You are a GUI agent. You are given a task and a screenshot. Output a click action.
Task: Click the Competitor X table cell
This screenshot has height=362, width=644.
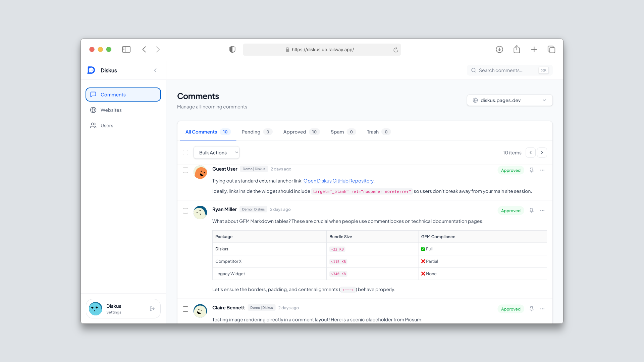coord(269,261)
